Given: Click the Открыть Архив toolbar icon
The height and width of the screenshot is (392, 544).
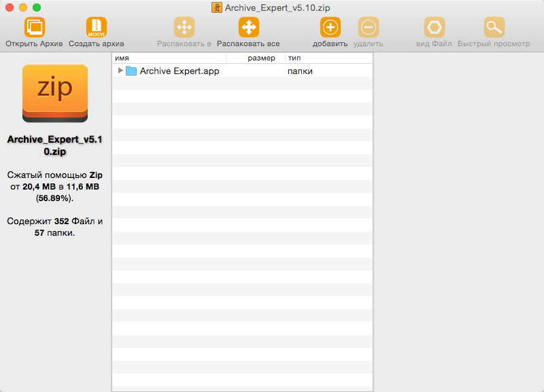Looking at the screenshot, I should pyautogui.click(x=35, y=27).
